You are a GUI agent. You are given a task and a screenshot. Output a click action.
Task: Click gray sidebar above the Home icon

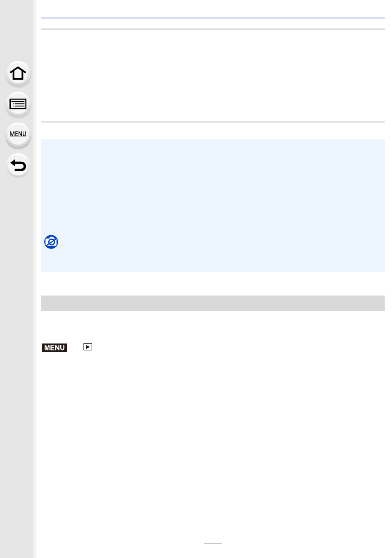(18, 29)
